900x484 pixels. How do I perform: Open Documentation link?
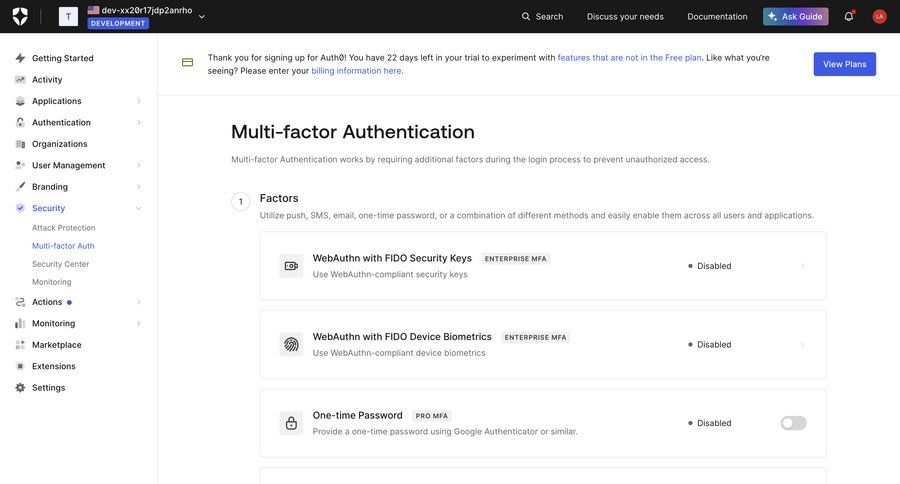[717, 17]
